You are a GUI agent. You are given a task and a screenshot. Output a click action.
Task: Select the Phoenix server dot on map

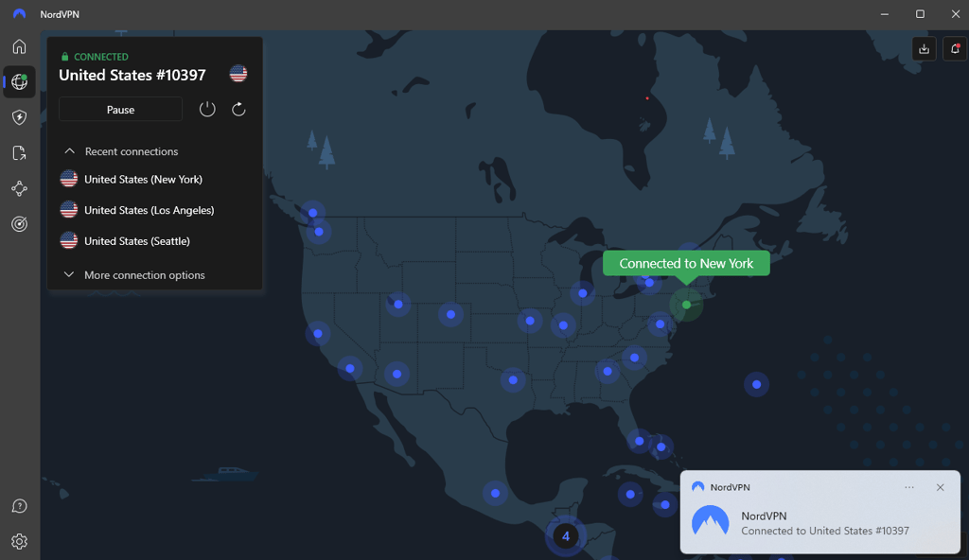pos(396,374)
